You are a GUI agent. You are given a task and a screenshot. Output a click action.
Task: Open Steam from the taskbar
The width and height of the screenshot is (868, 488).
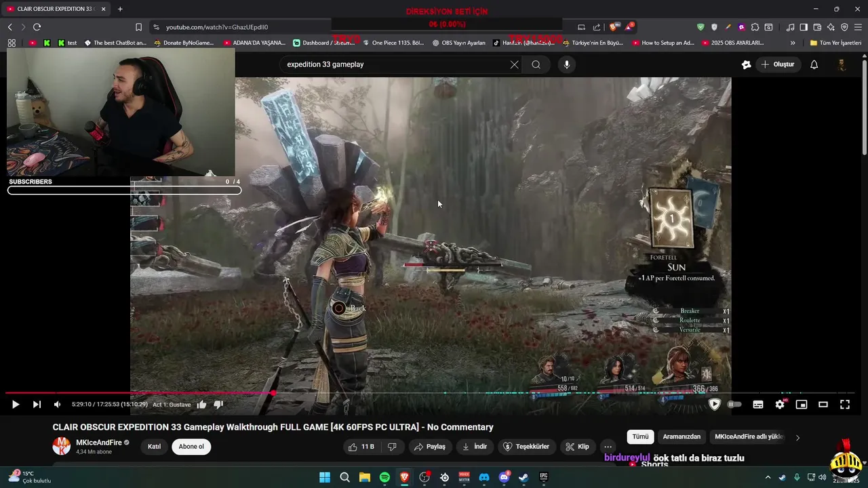tap(524, 477)
